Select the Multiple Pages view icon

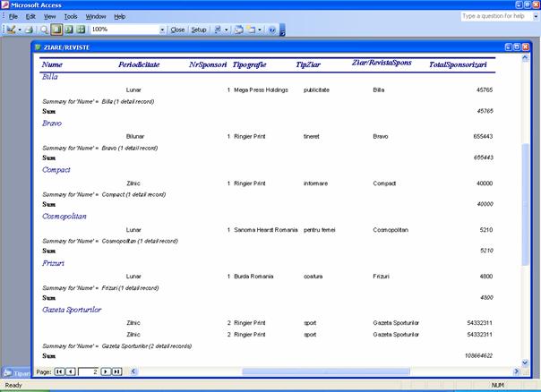(80, 30)
